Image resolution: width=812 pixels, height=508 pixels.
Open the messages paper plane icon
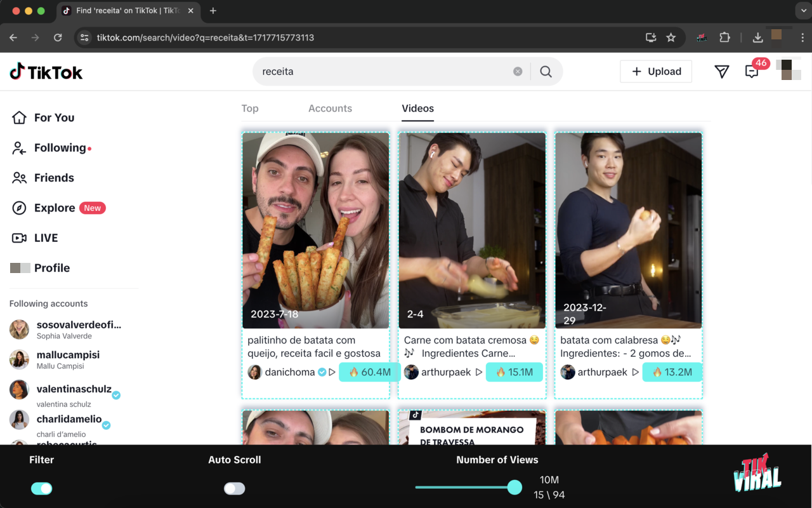[x=721, y=72]
